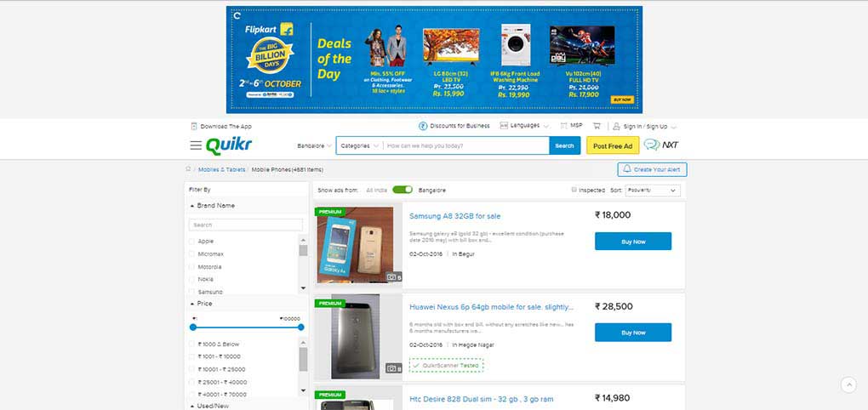Open Sign In / Sign Up menu
868x410 pixels.
pos(645,126)
